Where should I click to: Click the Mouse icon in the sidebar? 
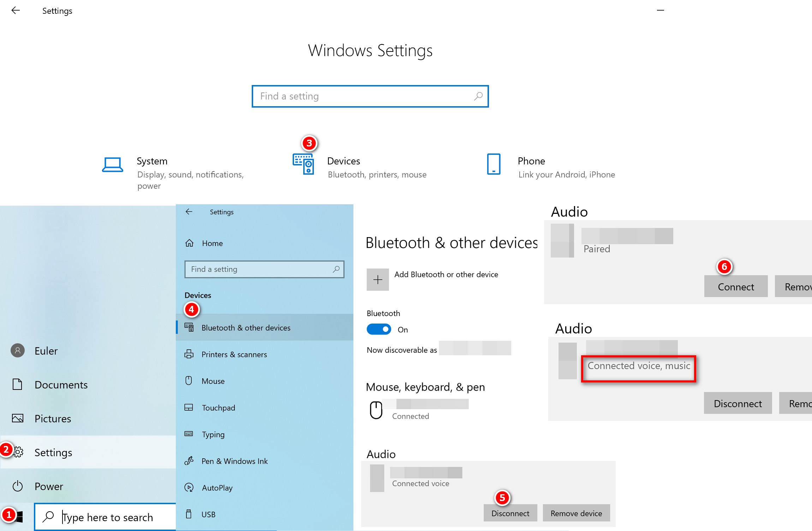pos(189,381)
